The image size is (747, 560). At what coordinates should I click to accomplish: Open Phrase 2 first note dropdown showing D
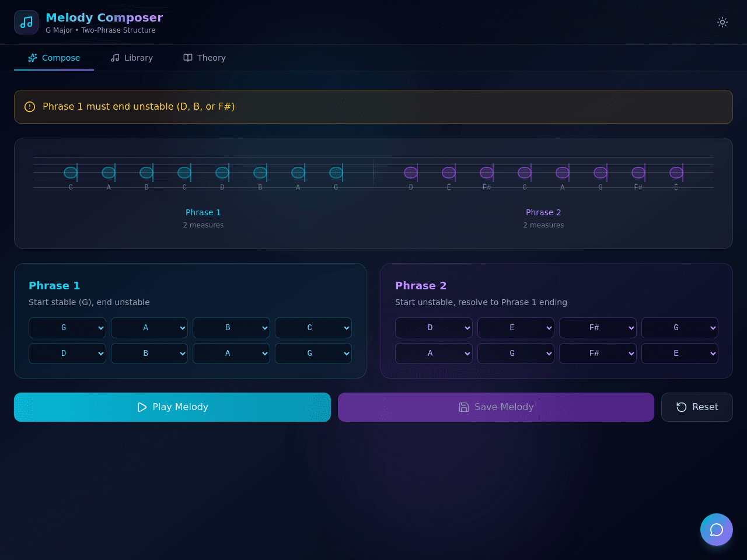434,328
